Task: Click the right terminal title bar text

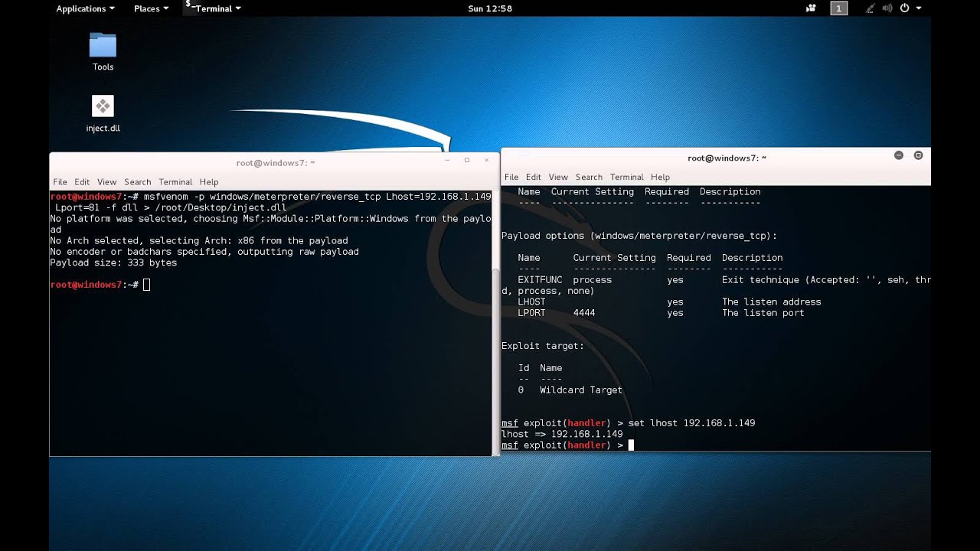Action: pos(727,158)
